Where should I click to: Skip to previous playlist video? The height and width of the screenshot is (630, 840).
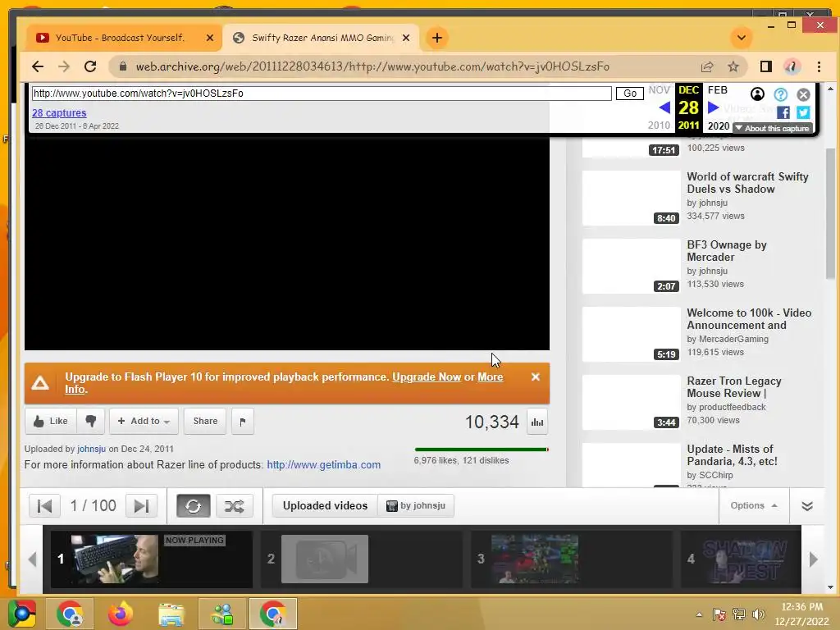point(44,505)
